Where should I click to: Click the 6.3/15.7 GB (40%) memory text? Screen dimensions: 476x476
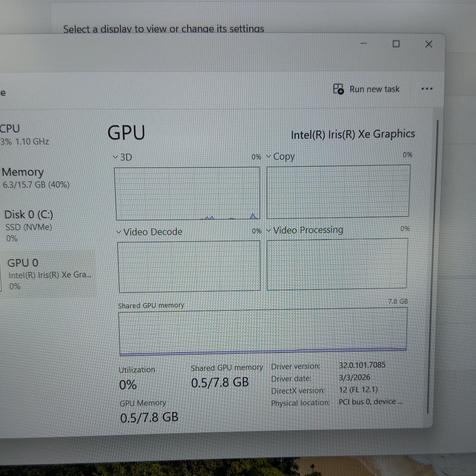click(36, 185)
